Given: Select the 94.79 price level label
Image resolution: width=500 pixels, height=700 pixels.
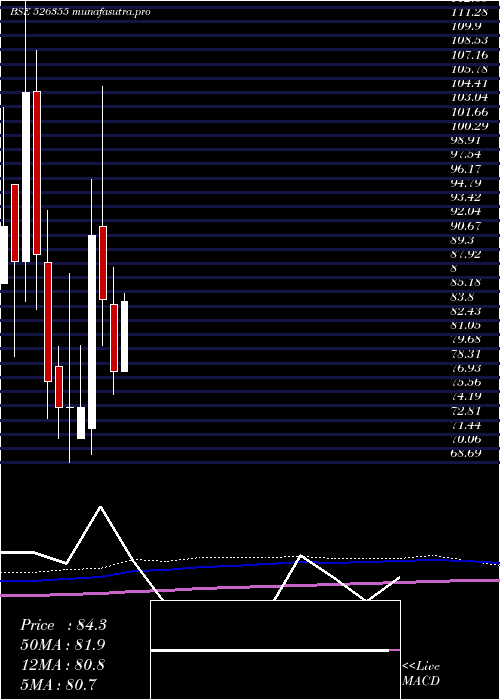Looking at the screenshot, I should click(467, 183).
